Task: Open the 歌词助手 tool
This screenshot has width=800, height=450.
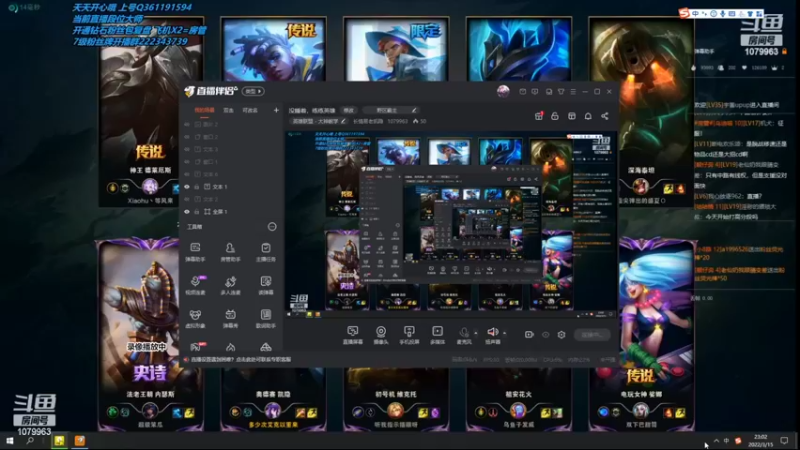Action: (265, 318)
